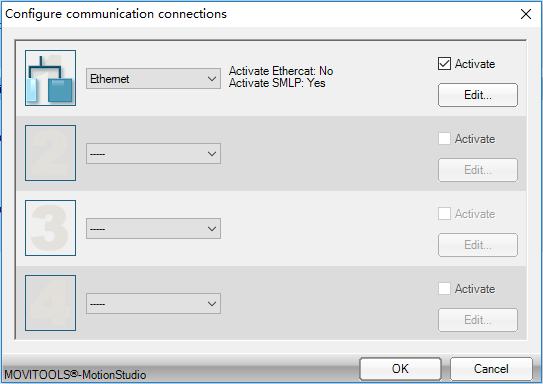This screenshot has height=384, width=543.
Task: Expand connection 3 communication type dropdown
Action: [x=153, y=229]
